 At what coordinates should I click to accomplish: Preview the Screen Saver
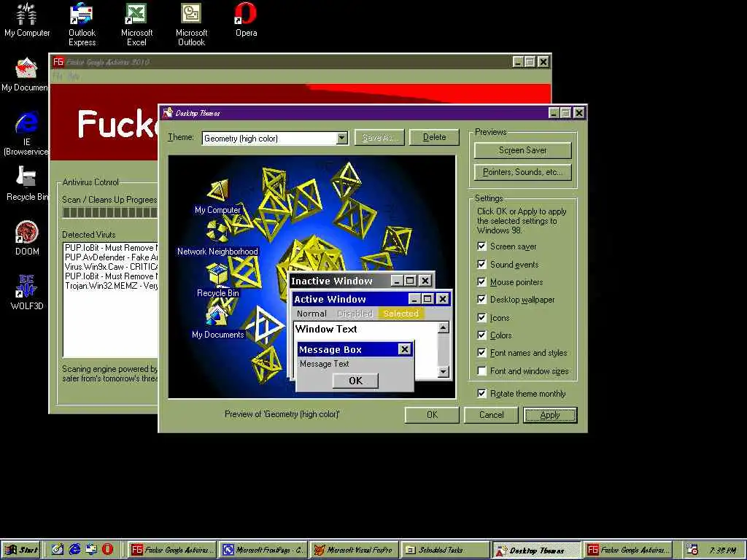click(522, 150)
